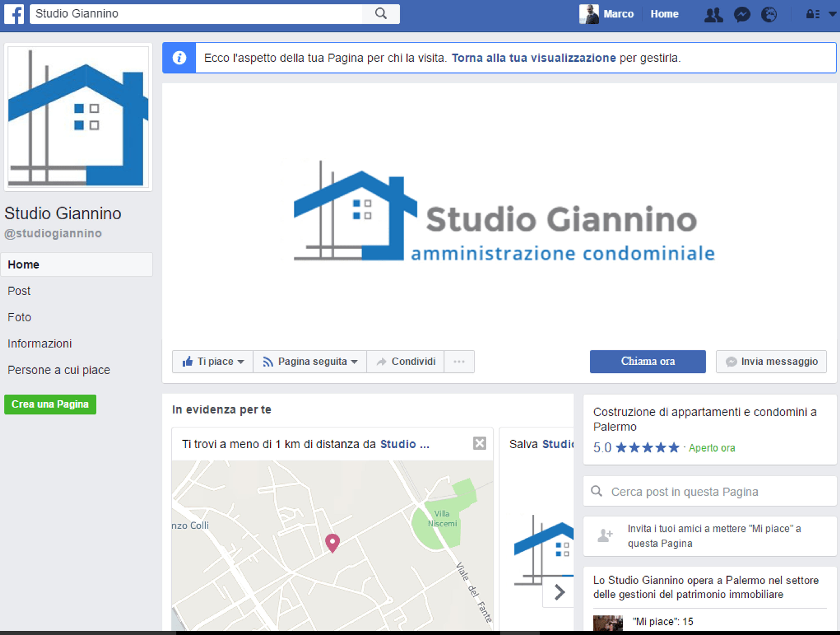This screenshot has width=840, height=635.
Task: Open the Pagina seguita dropdown
Action: tap(310, 361)
